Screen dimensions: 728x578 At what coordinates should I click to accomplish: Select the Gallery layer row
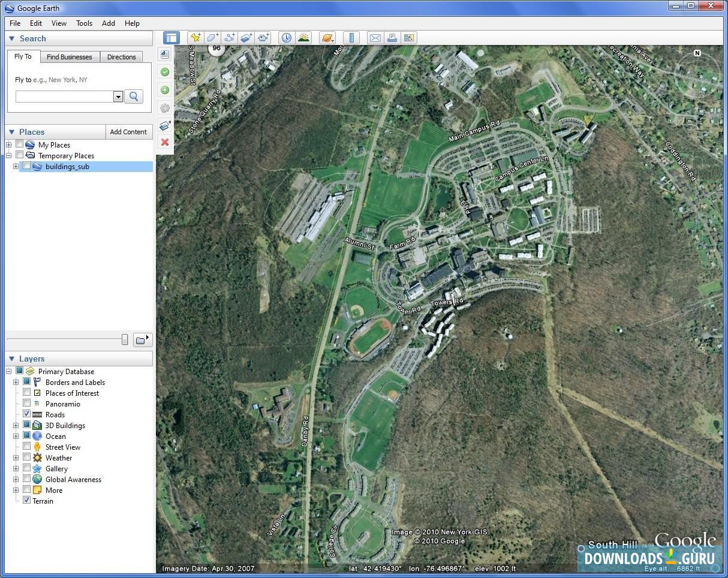tap(56, 468)
